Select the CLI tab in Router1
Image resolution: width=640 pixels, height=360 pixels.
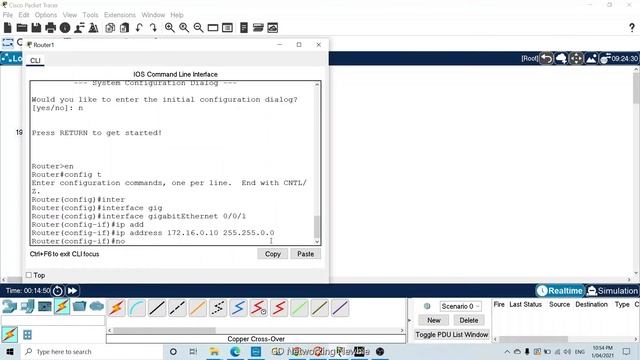(x=35, y=60)
